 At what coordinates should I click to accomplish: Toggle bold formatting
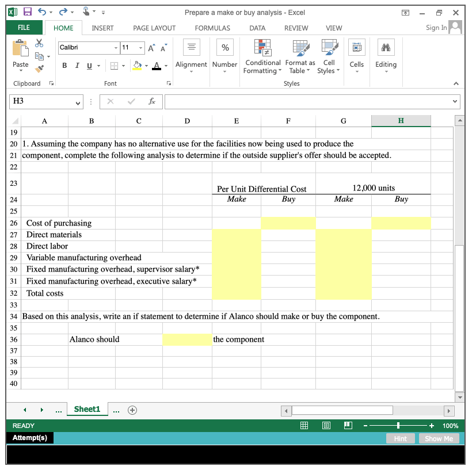(64, 65)
